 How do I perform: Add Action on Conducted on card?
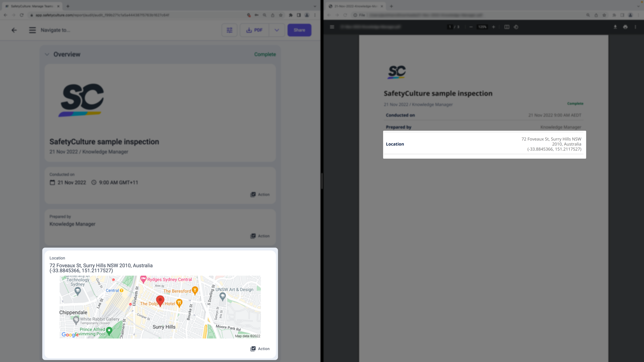pyautogui.click(x=260, y=194)
